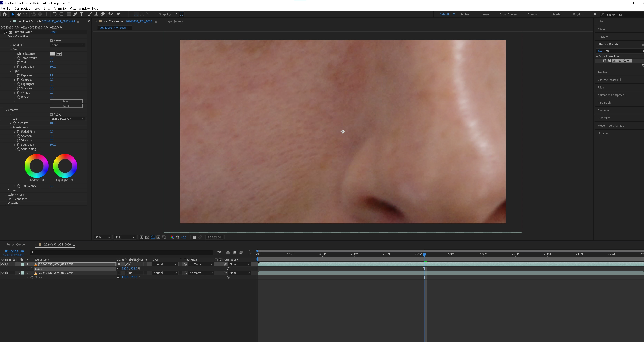The height and width of the screenshot is (342, 644).
Task: Select the Zoom magnifier tool
Action: point(25,14)
